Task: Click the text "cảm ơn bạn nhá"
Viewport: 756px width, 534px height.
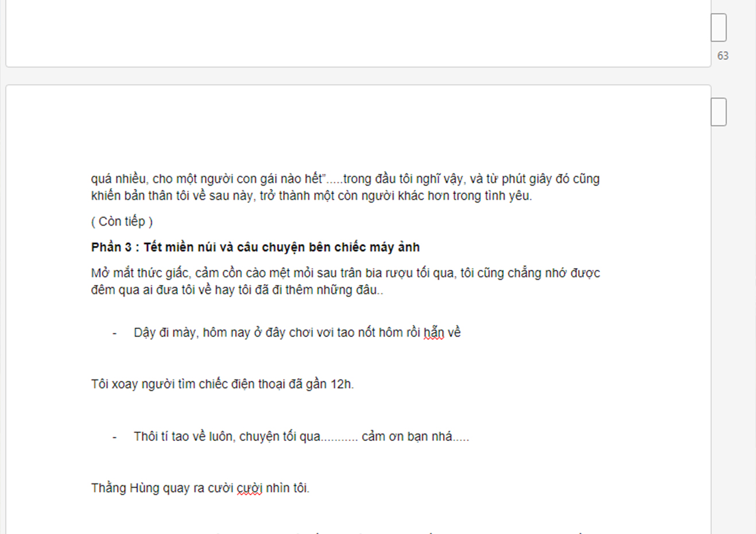Action: [407, 437]
